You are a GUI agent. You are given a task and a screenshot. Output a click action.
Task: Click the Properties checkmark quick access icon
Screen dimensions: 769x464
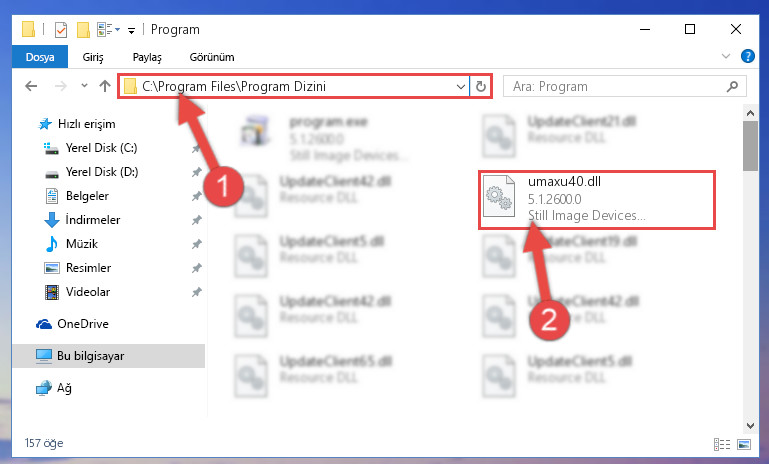61,30
